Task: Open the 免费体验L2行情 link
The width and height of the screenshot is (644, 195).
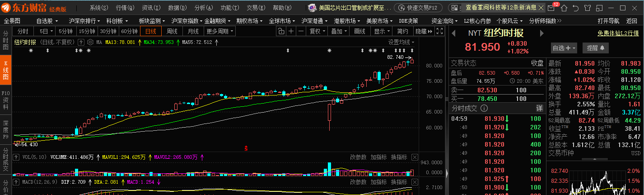Action: pyautogui.click(x=618, y=33)
